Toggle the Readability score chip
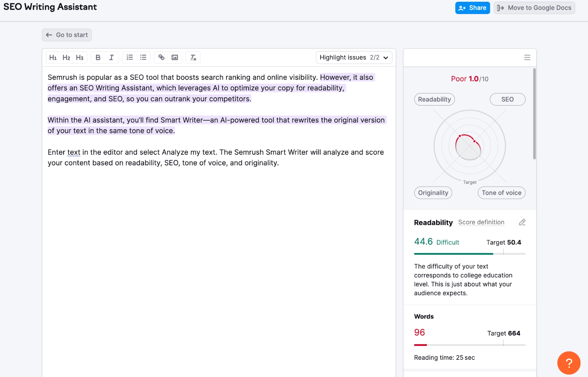Screen dimensions: 588x377 click(434, 99)
